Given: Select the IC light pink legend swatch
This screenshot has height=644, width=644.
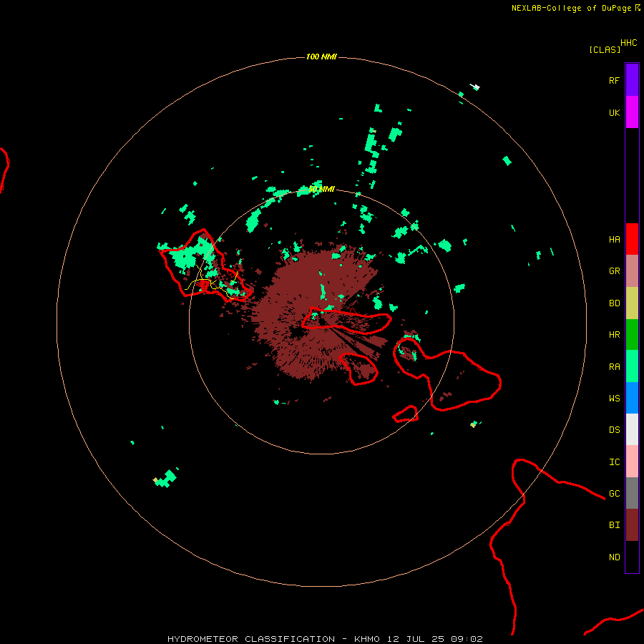Looking at the screenshot, I should click(632, 462).
